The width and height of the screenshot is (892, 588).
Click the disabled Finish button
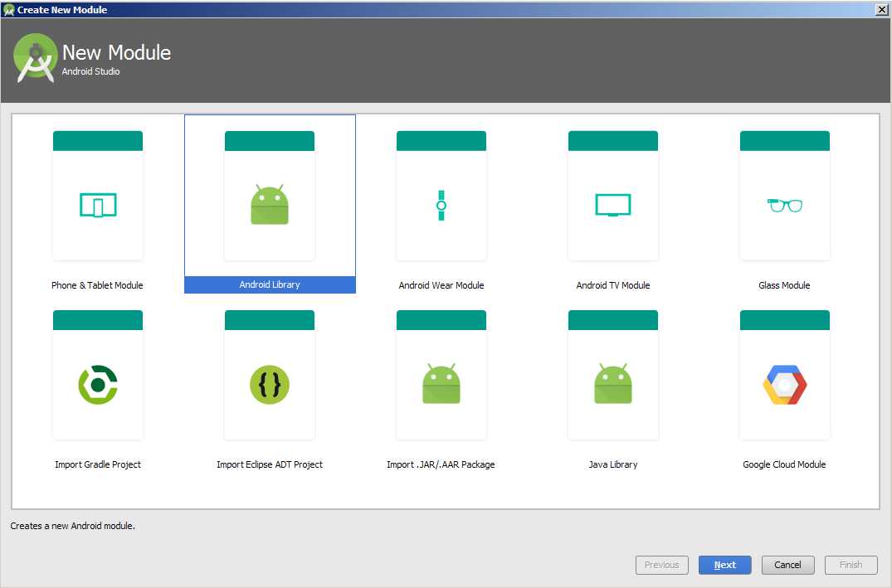click(x=851, y=565)
